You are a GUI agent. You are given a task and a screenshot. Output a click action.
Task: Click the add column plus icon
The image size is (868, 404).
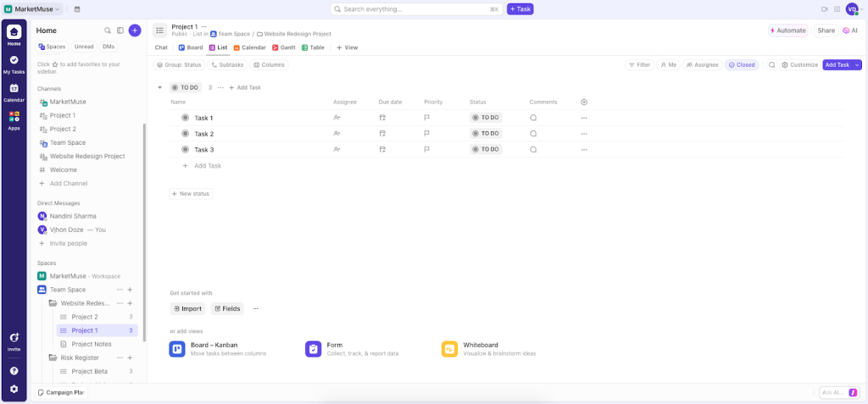(584, 102)
